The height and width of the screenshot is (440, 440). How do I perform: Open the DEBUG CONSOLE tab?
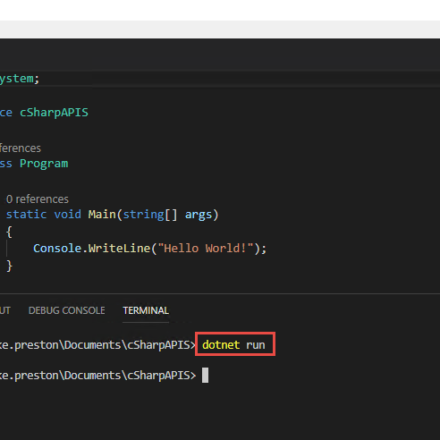pyautogui.click(x=67, y=311)
